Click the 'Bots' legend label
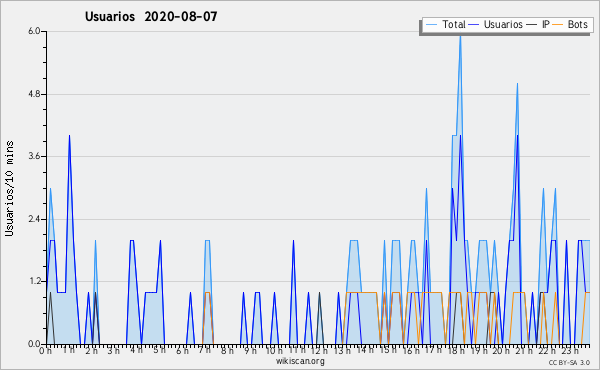The image size is (600, 370). click(x=577, y=24)
